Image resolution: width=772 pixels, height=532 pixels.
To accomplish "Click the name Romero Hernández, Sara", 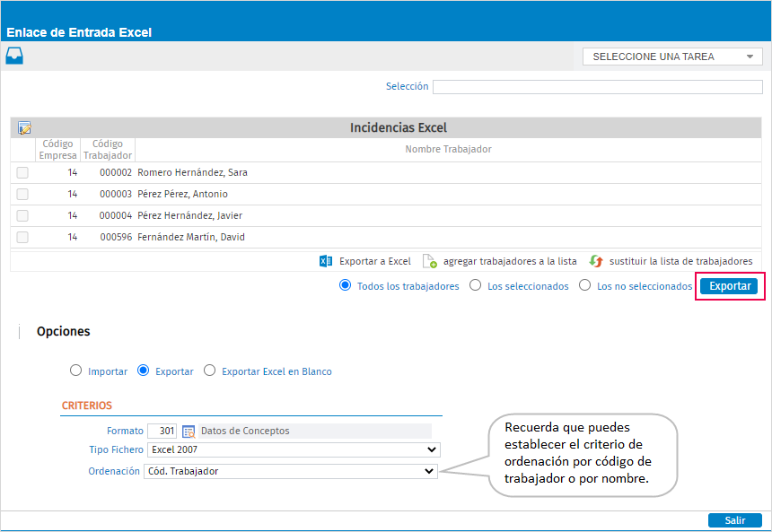I will (x=192, y=173).
